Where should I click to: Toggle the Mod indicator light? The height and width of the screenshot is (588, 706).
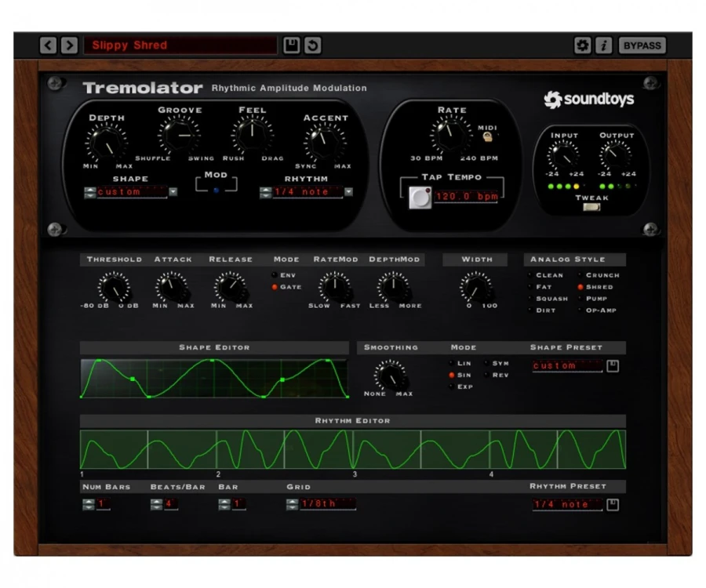point(217,191)
